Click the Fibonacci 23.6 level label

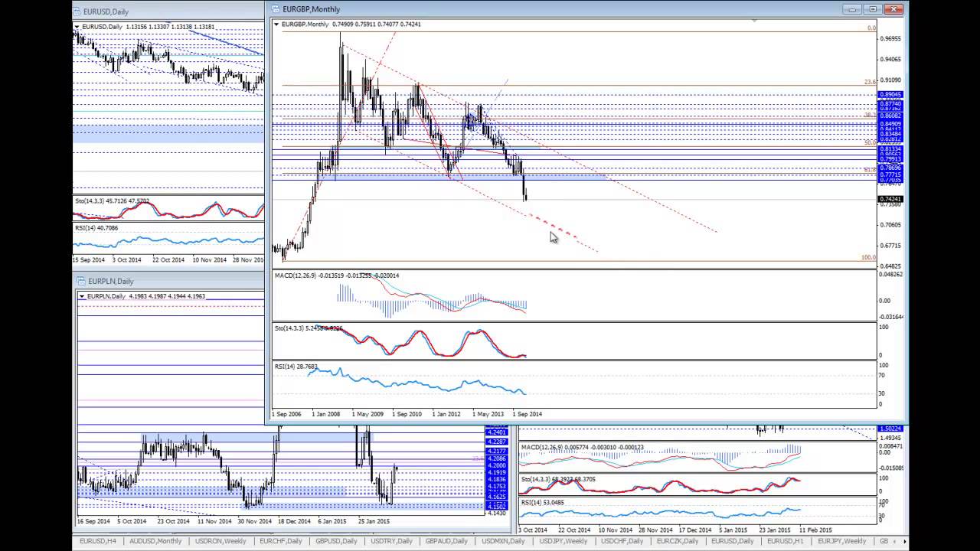coord(870,82)
